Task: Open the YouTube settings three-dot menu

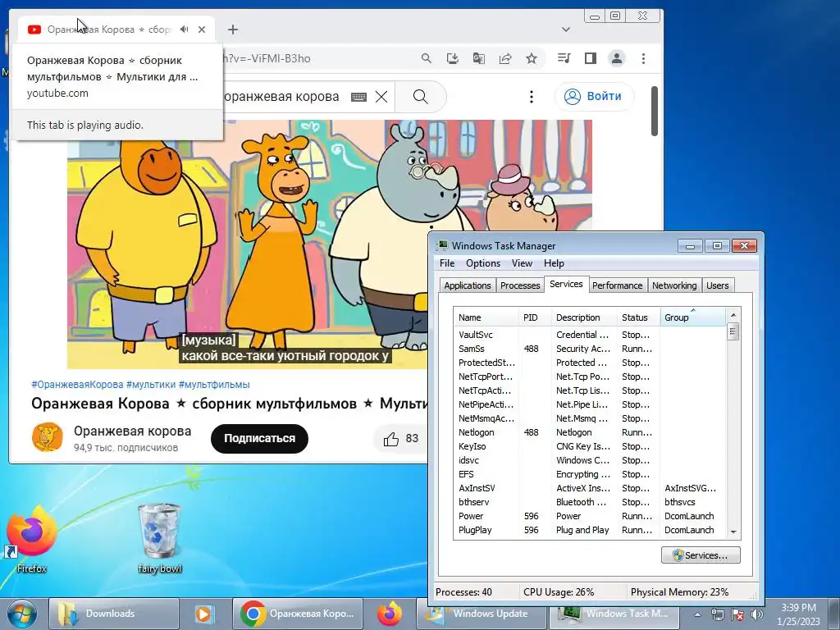Action: 531,97
